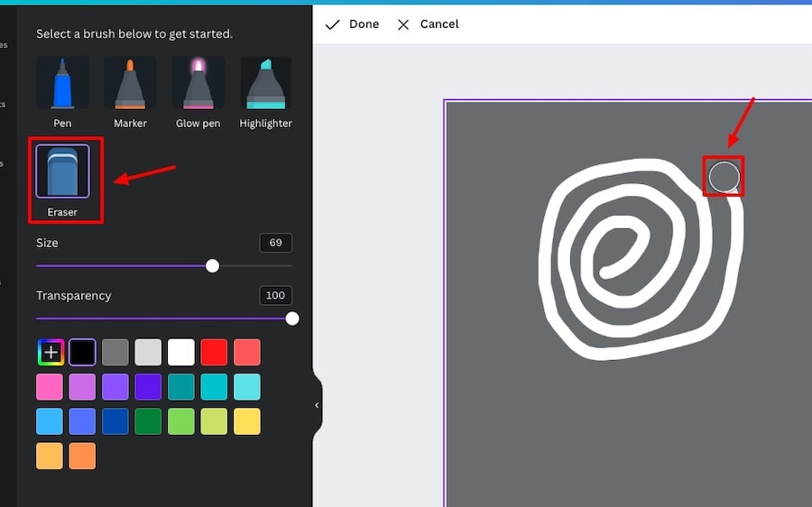Click the Cancel X icon
This screenshot has height=507, width=812.
pyautogui.click(x=403, y=24)
